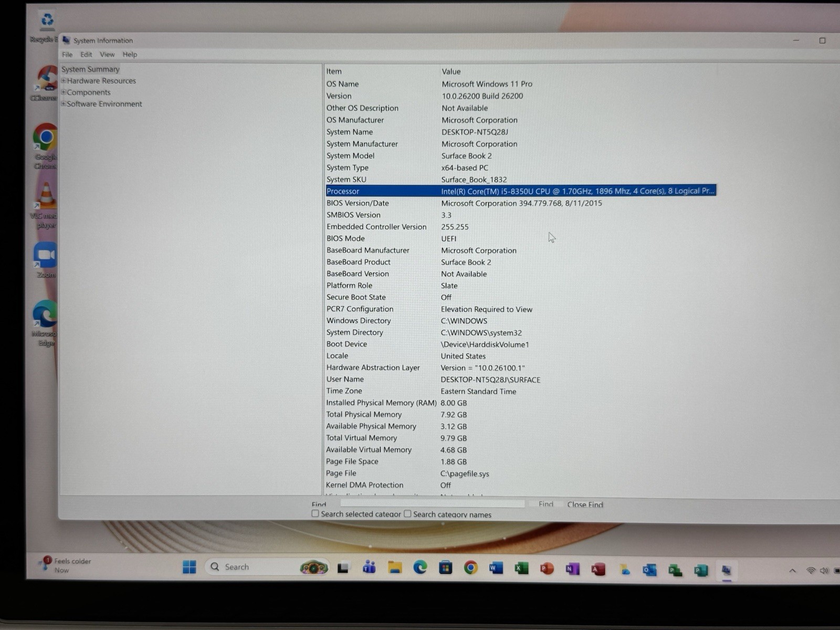Screen dimensions: 840x630
Task: Select the Installed Physical Memory (RAM) row
Action: pos(521,403)
